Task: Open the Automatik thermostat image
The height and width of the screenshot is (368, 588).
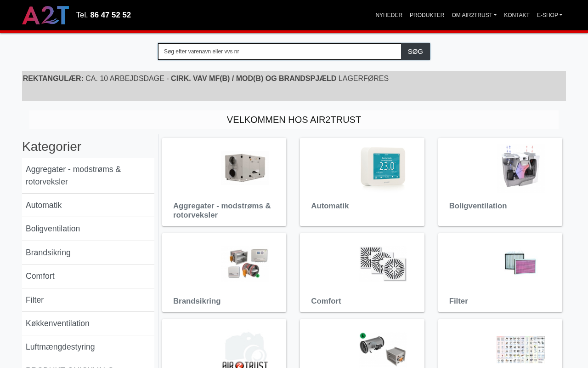Action: (x=383, y=168)
